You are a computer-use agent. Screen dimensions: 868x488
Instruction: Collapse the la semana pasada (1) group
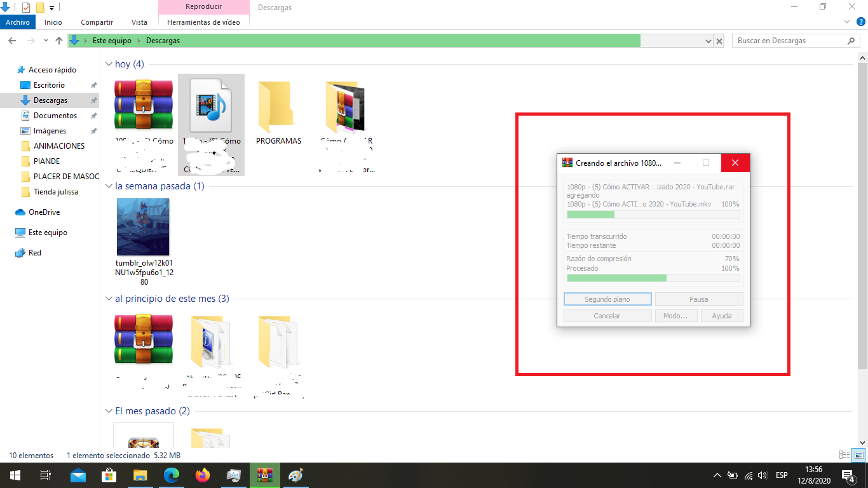tap(109, 186)
